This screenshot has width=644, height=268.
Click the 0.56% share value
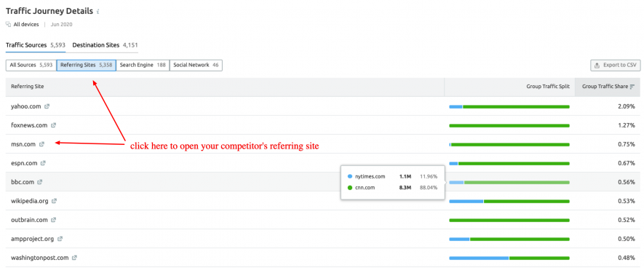(627, 182)
